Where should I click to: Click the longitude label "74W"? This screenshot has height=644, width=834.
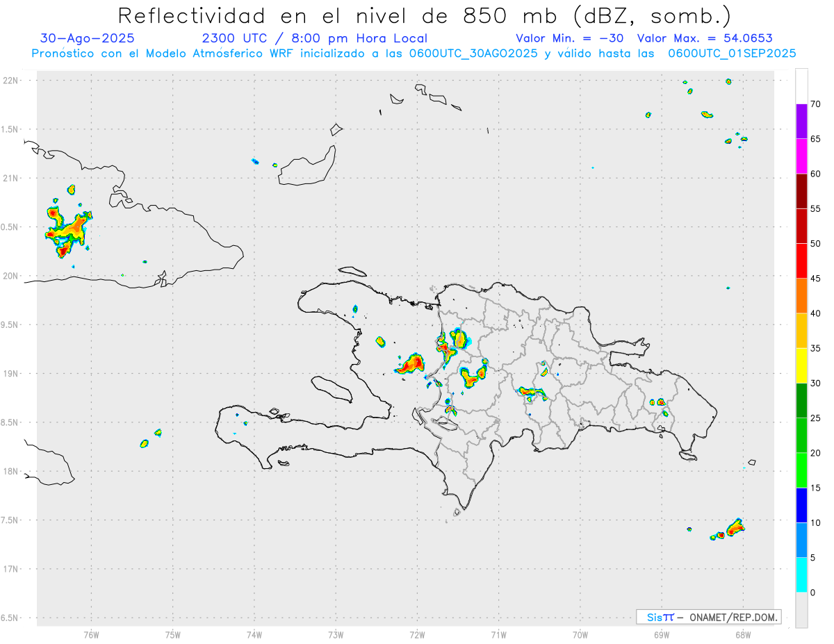(x=254, y=635)
